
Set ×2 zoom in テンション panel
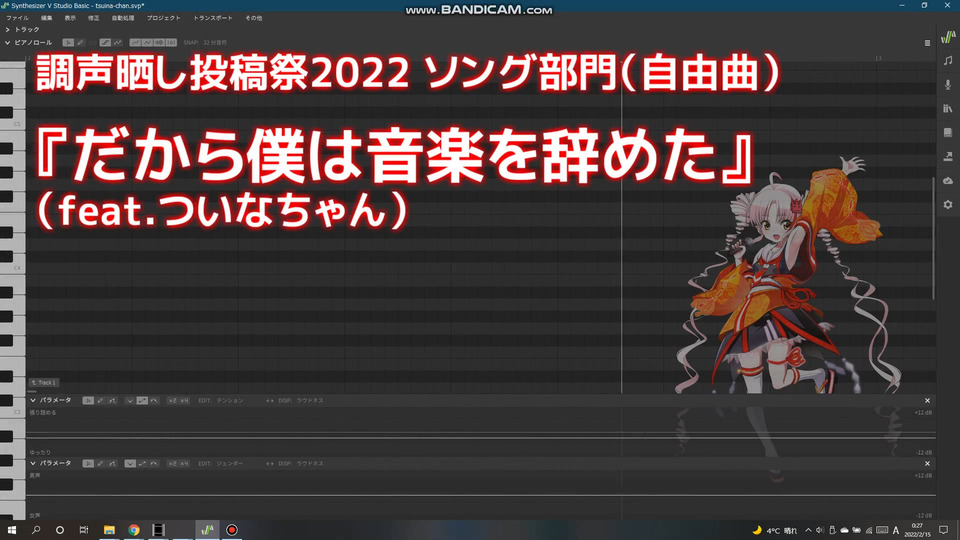pyautogui.click(x=172, y=400)
